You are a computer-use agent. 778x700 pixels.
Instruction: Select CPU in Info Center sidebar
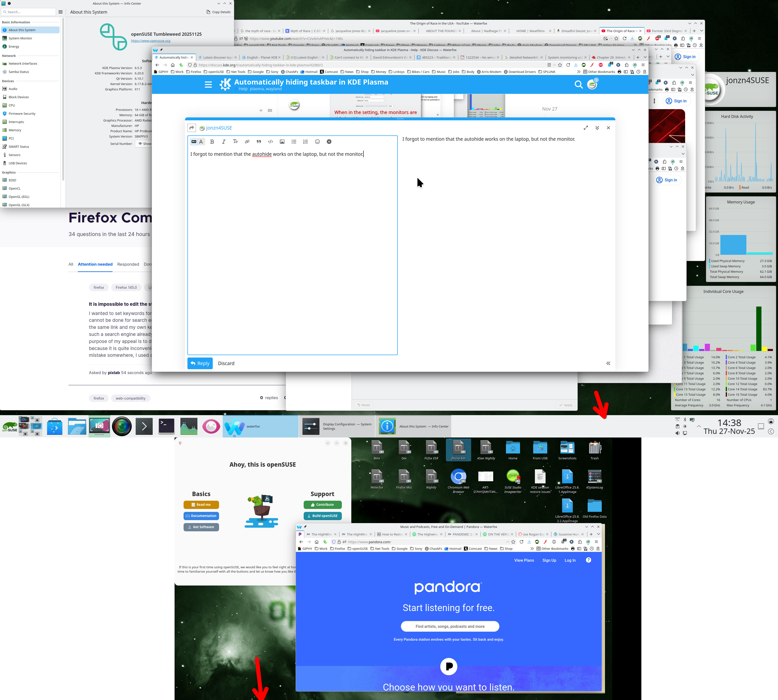[x=12, y=105]
